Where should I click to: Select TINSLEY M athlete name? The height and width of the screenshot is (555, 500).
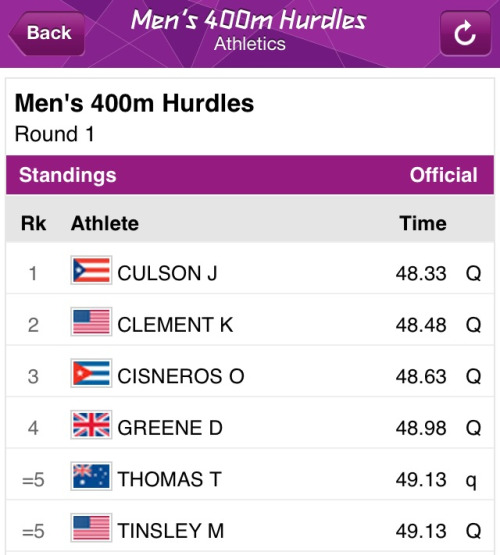[x=171, y=531]
